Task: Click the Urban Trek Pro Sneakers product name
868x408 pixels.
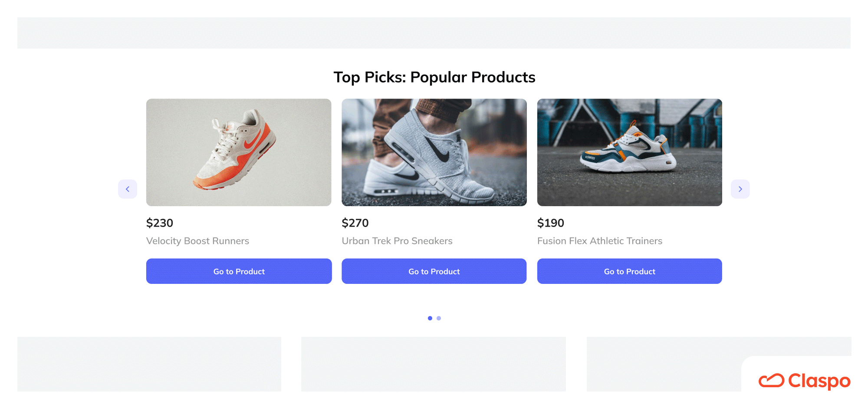Action: 397,241
